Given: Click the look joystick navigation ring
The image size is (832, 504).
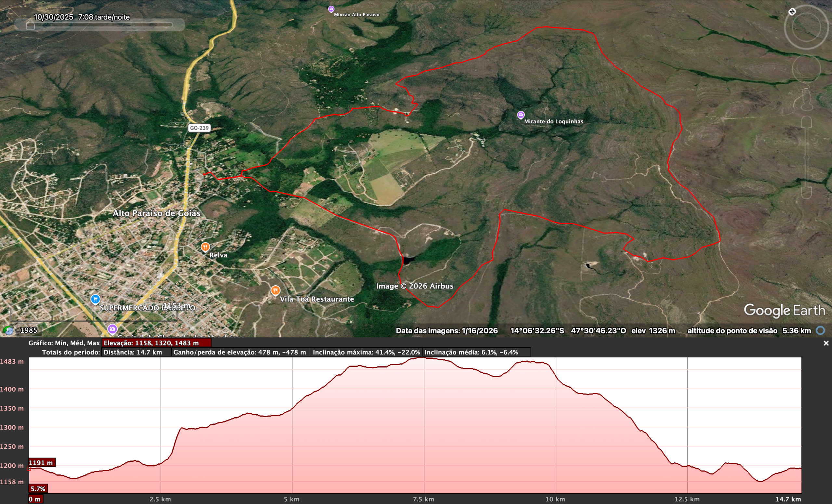Looking at the screenshot, I should pyautogui.click(x=807, y=69).
